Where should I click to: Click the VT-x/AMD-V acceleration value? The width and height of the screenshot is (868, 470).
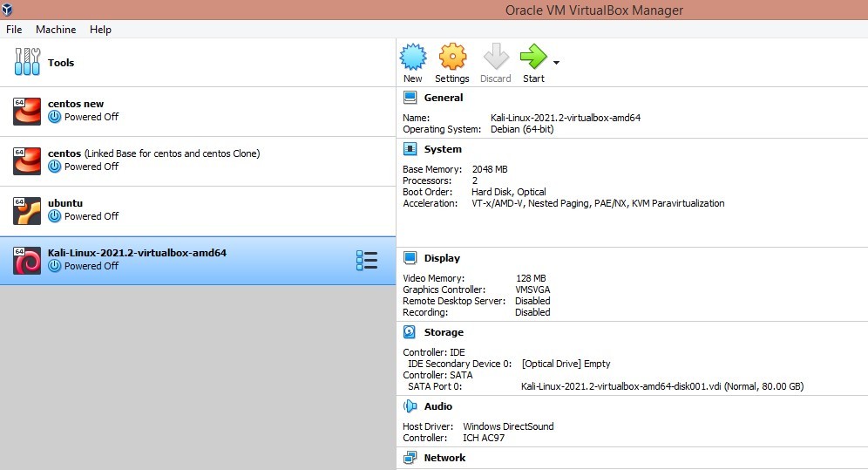[x=598, y=203]
